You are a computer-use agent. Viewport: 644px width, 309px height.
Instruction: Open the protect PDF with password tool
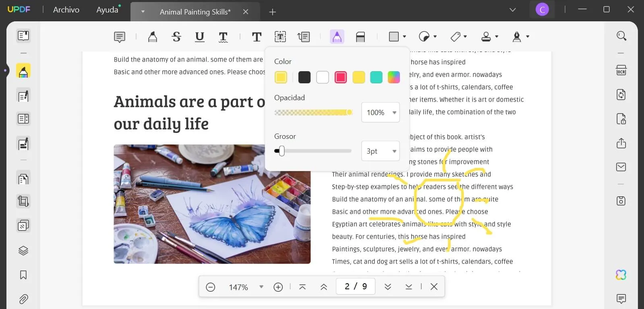[x=621, y=119]
